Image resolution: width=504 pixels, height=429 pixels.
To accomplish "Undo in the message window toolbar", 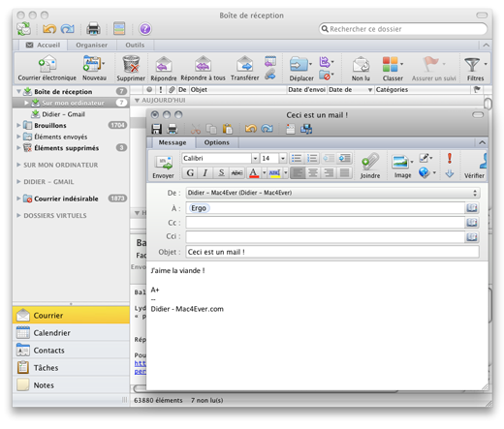I will pos(251,129).
